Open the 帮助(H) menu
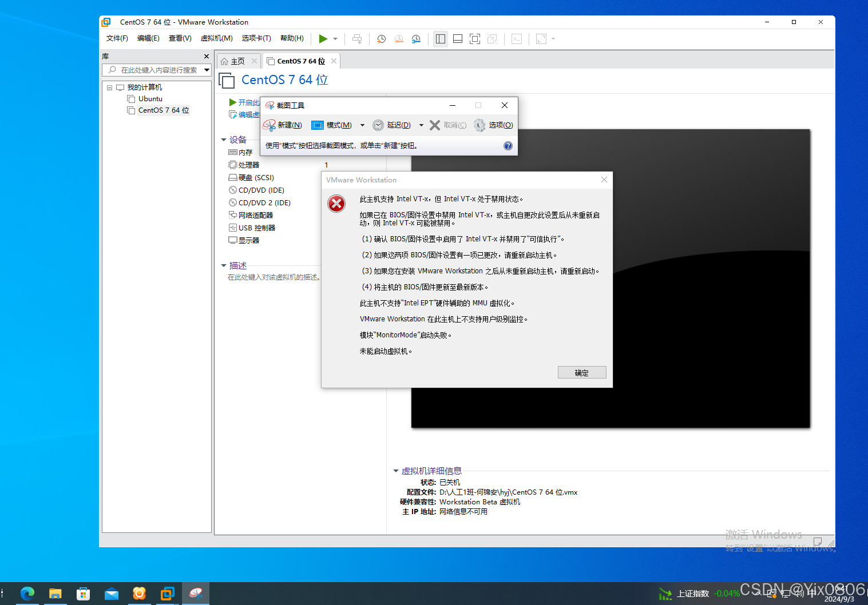The image size is (868, 605). click(292, 38)
